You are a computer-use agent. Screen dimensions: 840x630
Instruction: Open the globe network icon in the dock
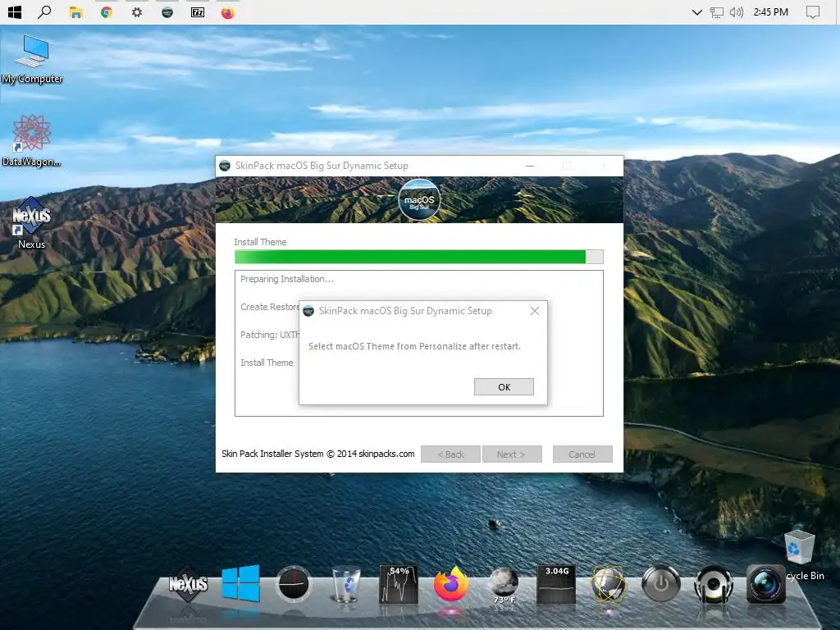pyautogui.click(x=609, y=584)
